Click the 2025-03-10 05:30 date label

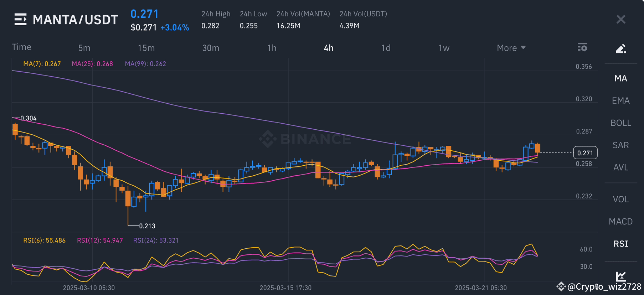click(x=89, y=288)
